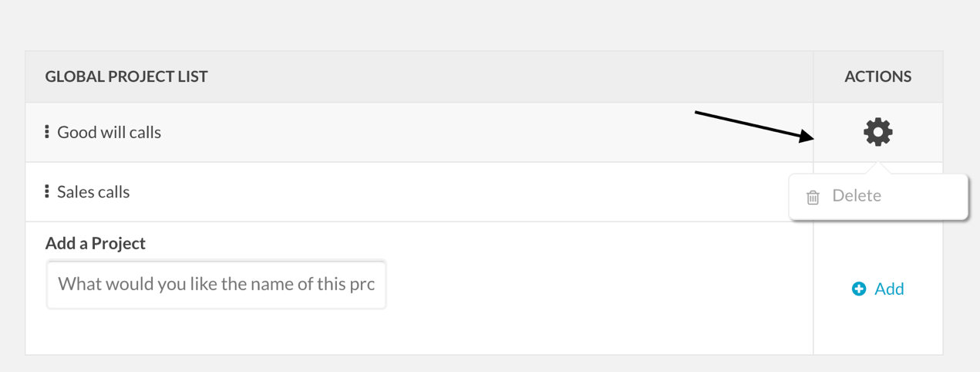This screenshot has height=372, width=980.
Task: Click the blue plus circle icon
Action: click(x=858, y=289)
